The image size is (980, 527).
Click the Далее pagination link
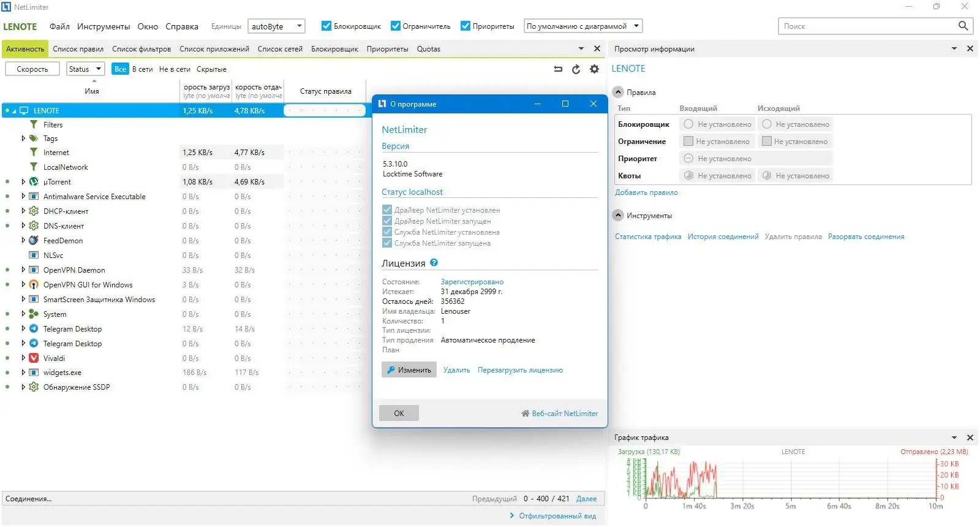[586, 499]
